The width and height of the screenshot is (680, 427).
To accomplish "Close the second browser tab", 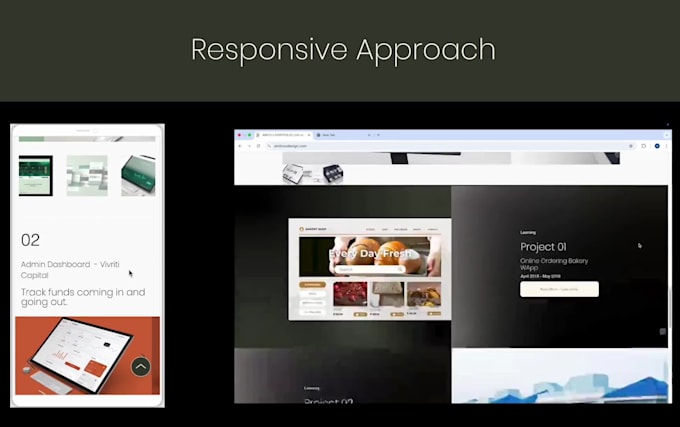I will coord(369,135).
